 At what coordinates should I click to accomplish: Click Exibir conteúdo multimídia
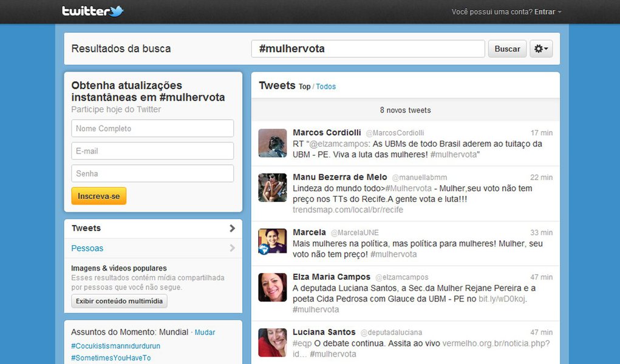[x=119, y=301]
